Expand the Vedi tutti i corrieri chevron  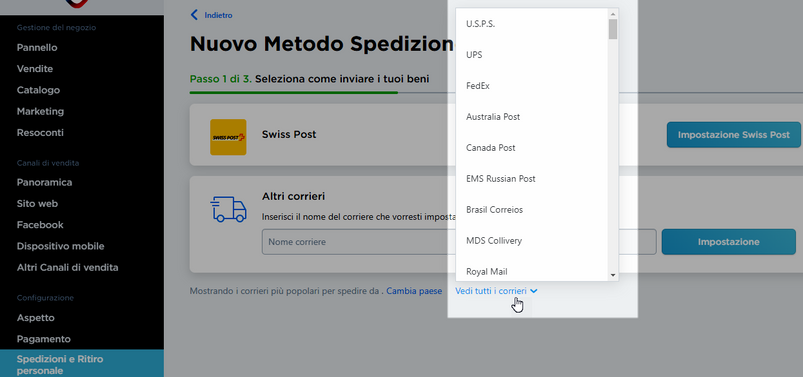click(x=534, y=291)
